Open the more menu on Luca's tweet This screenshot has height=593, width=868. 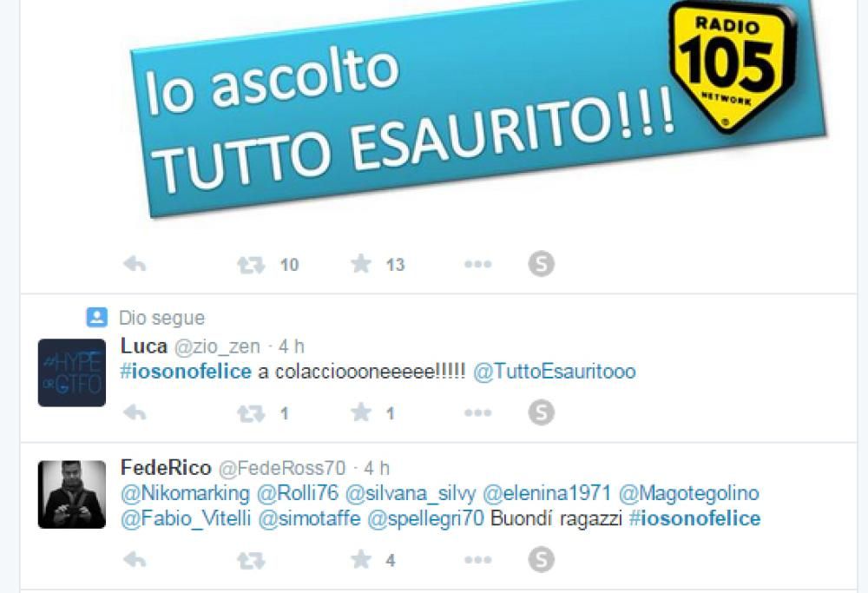pos(477,412)
